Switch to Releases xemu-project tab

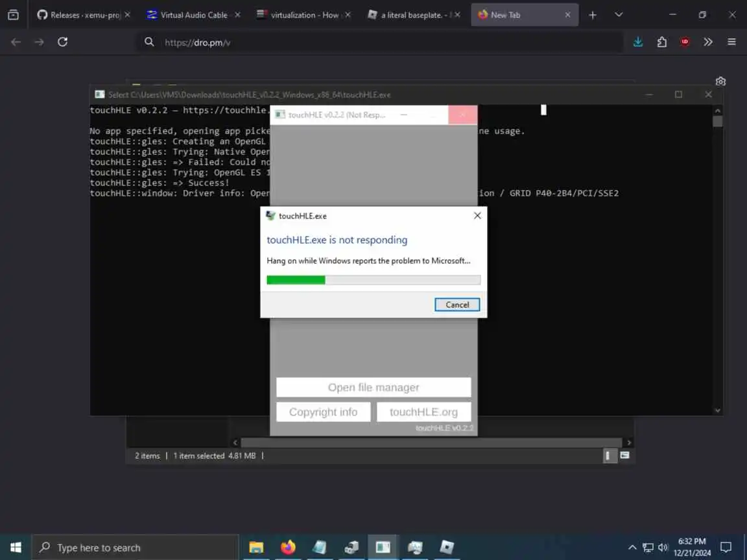click(79, 15)
